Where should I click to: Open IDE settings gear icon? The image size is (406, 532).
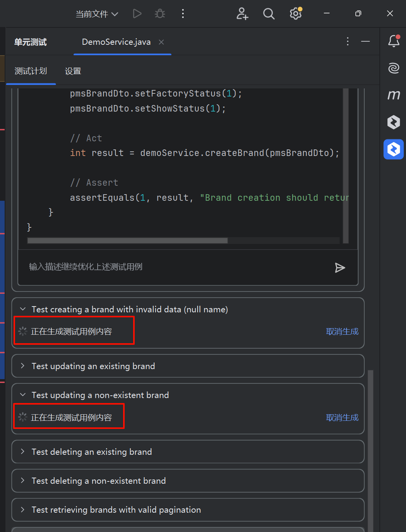[x=296, y=14]
